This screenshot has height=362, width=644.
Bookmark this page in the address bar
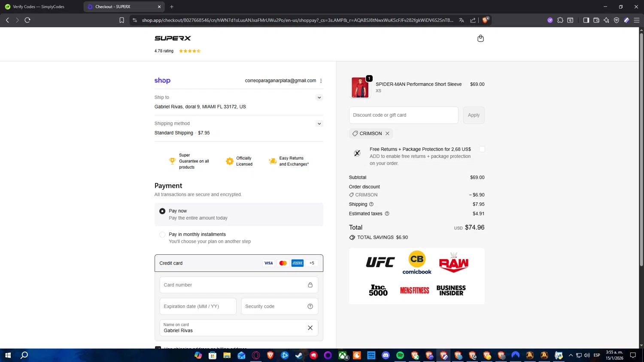coord(122,20)
